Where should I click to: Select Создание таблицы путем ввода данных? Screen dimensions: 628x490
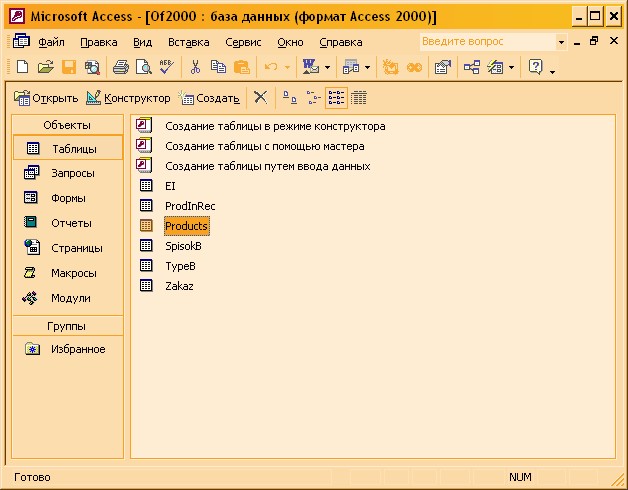268,166
